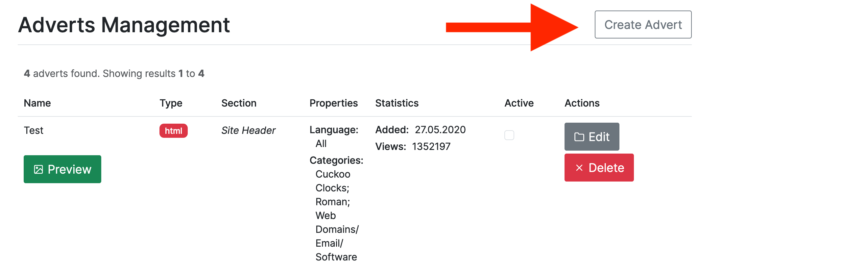
Task: Click the image icon on Preview button
Action: 38,169
